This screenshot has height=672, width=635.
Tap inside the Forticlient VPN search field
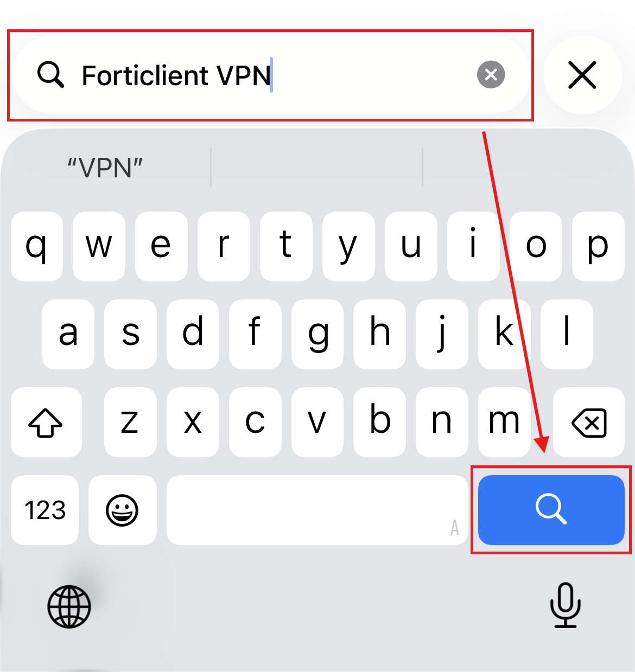271,75
